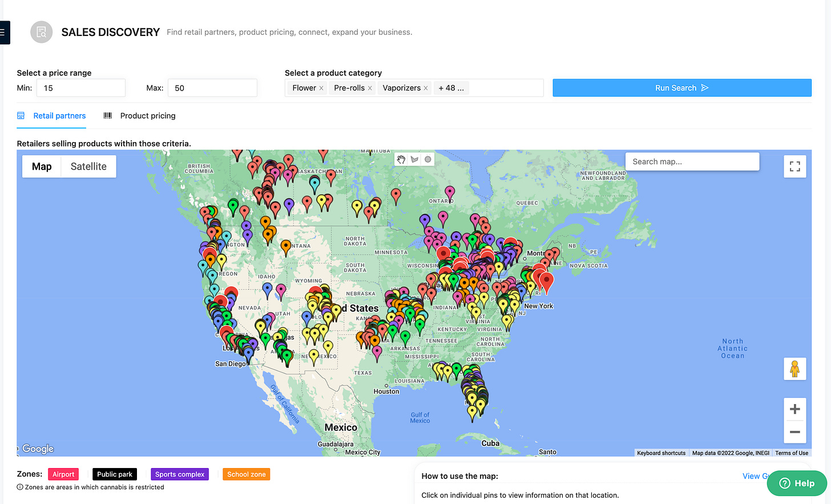
Task: Click the San Diego label on the map
Action: (230, 364)
